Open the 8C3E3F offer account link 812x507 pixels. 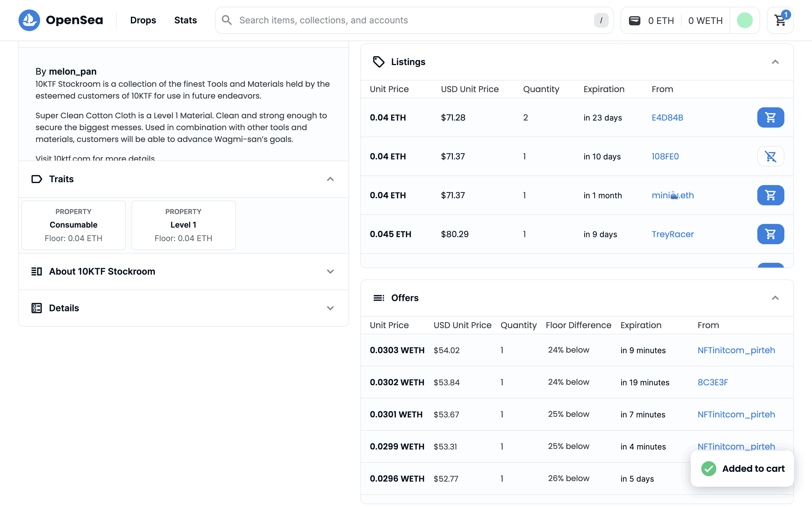coord(713,382)
